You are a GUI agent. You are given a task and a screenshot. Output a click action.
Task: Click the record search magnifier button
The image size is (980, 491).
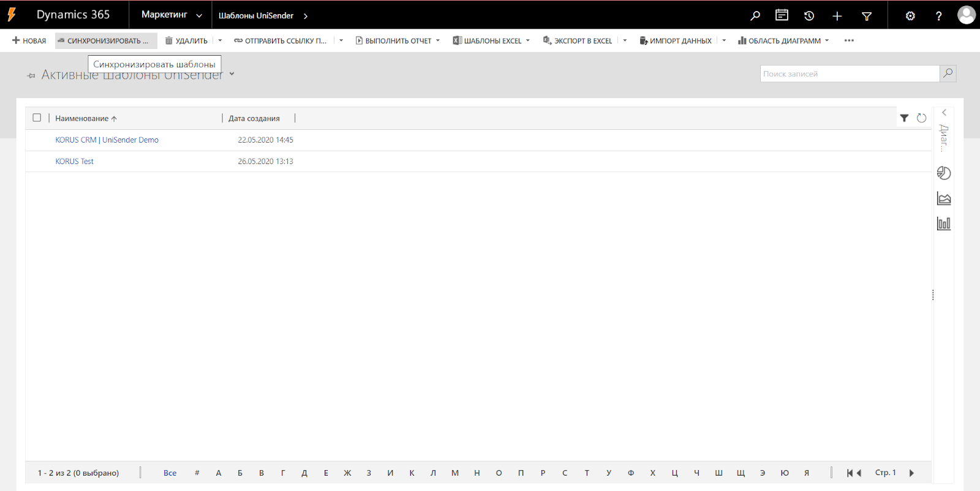[948, 73]
